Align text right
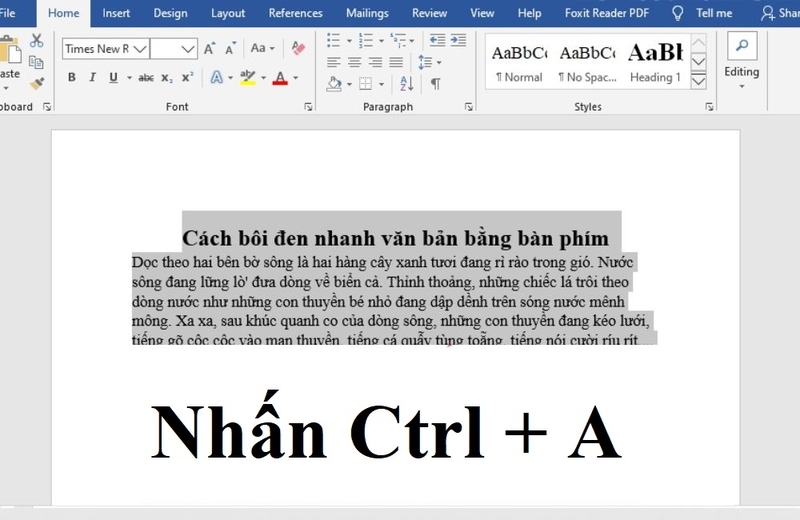 pyautogui.click(x=376, y=62)
